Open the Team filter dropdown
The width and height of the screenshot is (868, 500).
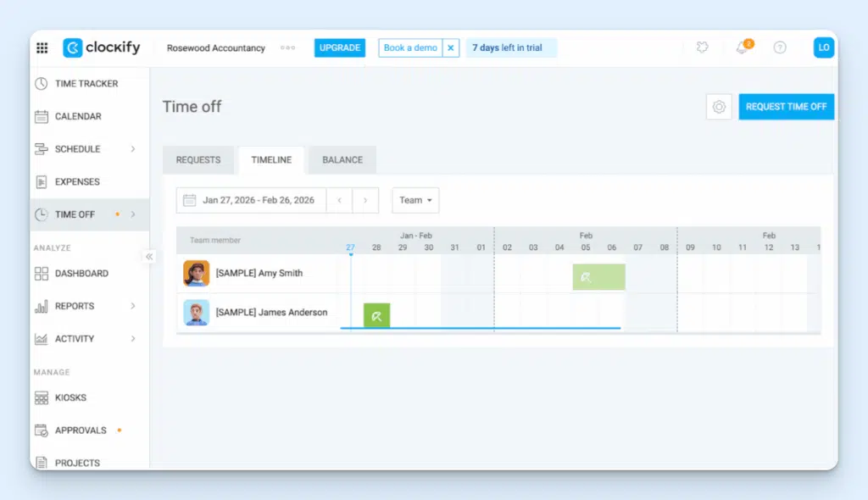(x=415, y=200)
